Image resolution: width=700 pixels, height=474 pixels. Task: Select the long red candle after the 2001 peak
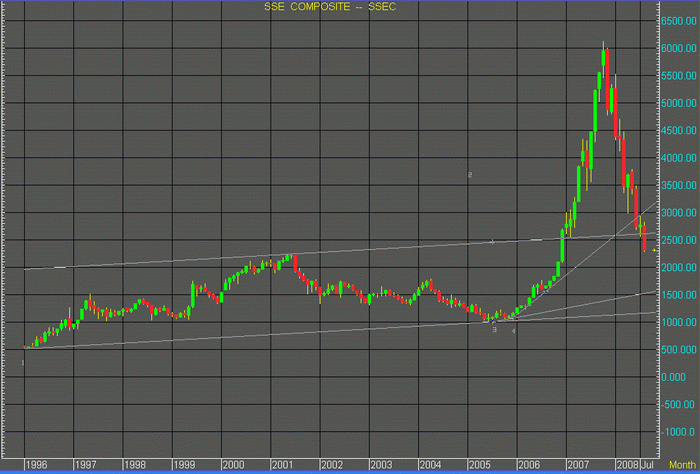pos(295,263)
